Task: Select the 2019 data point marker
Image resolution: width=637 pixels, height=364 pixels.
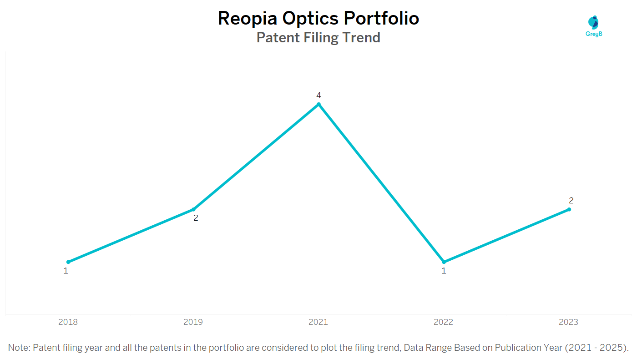Action: click(x=193, y=209)
